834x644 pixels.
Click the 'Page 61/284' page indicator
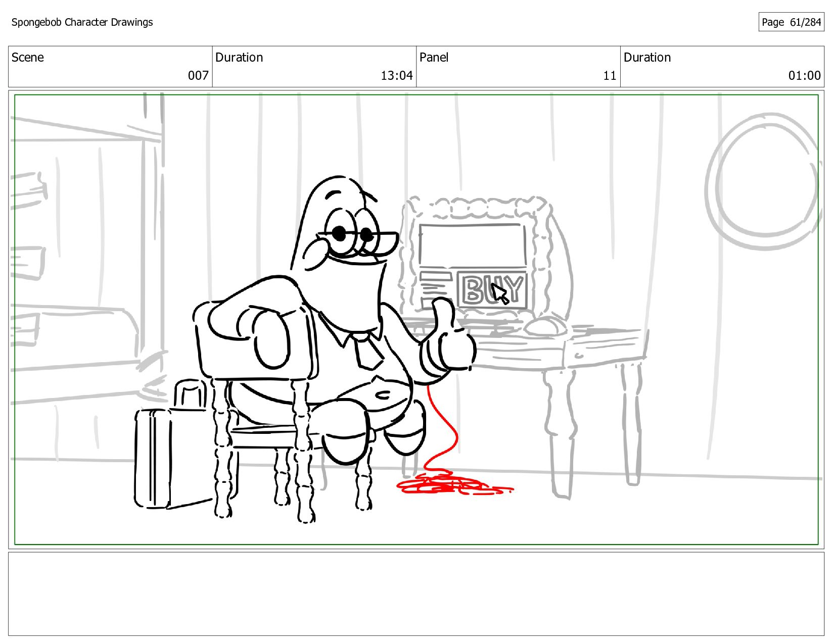tap(791, 22)
